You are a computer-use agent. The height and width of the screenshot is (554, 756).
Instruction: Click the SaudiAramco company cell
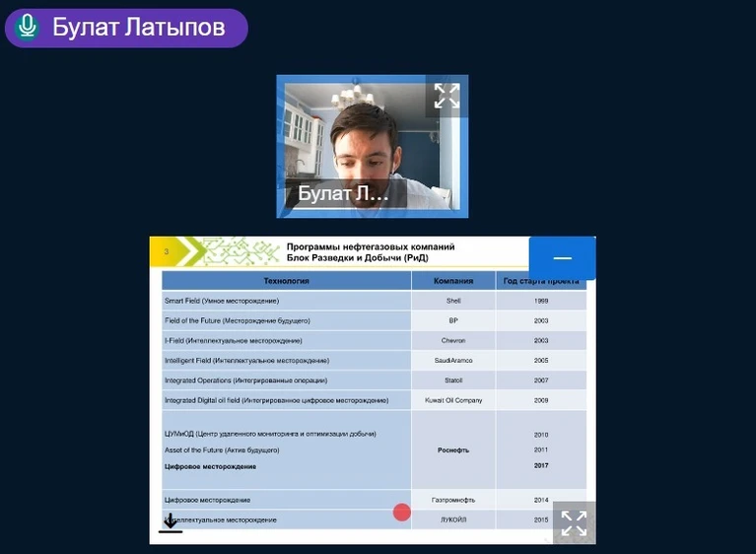click(x=453, y=361)
